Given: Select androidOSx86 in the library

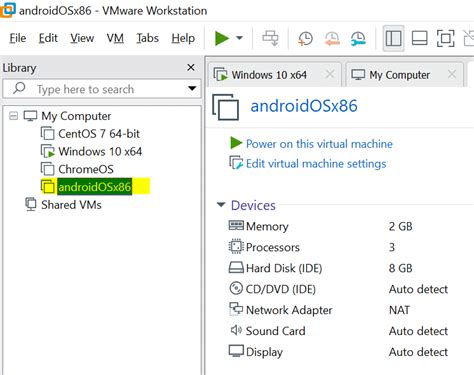Looking at the screenshot, I should click(94, 187).
